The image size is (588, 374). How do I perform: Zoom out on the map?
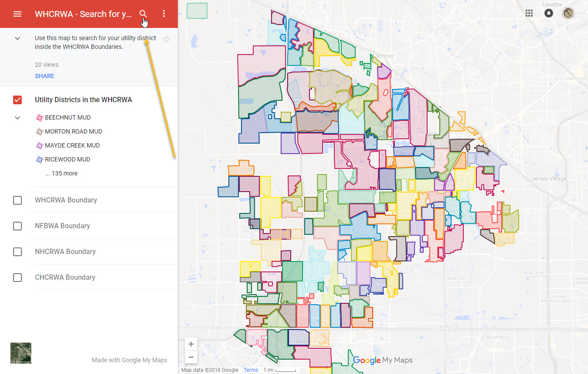pos(191,357)
